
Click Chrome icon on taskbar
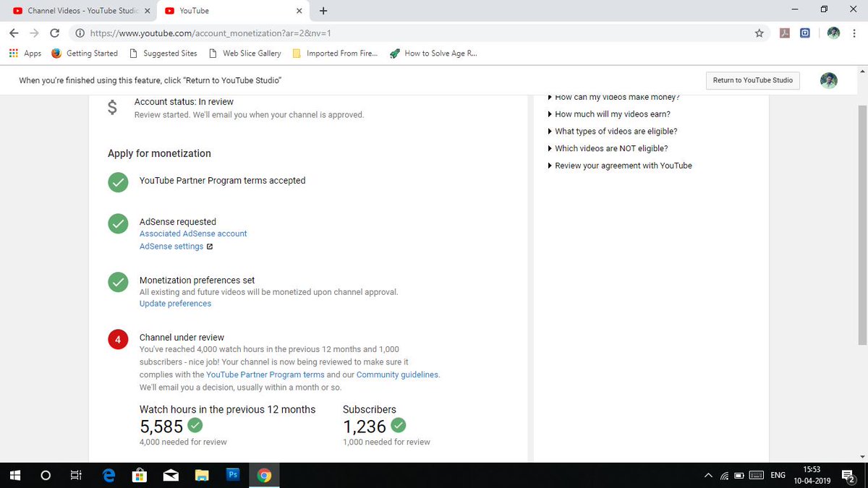pos(264,475)
